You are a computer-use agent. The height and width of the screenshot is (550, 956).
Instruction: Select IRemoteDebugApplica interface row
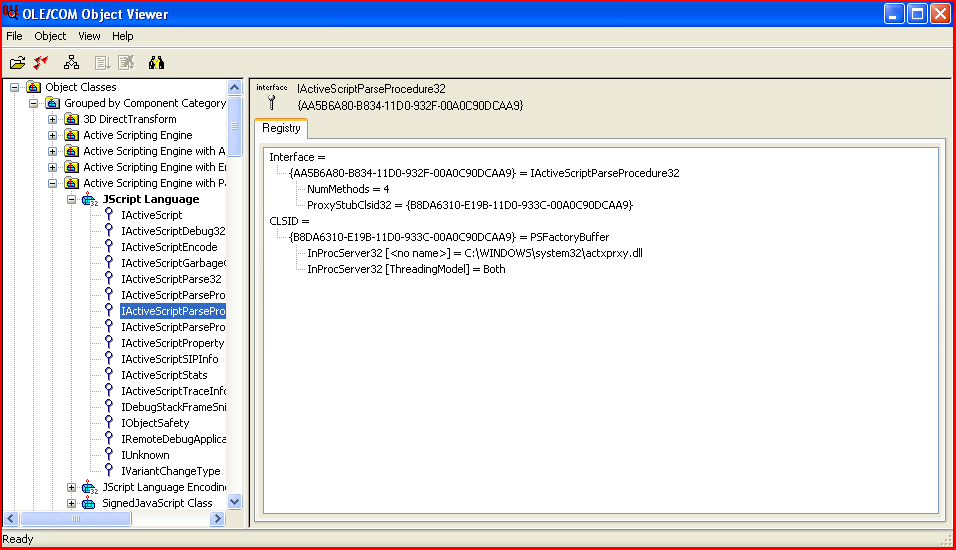[173, 439]
